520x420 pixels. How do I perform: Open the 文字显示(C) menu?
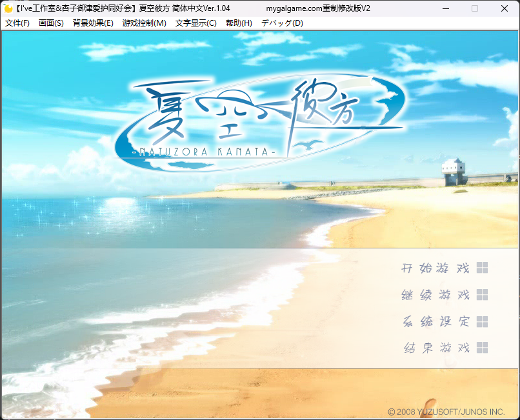(x=196, y=23)
